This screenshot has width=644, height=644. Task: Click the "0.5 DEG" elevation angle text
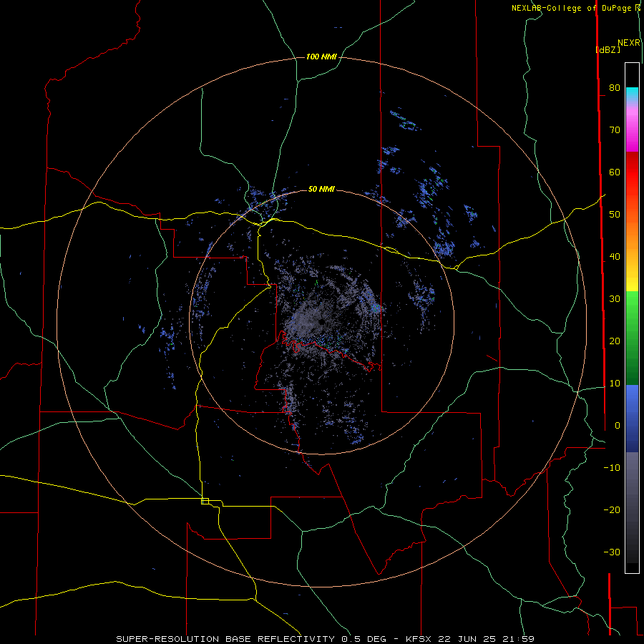pos(364,639)
